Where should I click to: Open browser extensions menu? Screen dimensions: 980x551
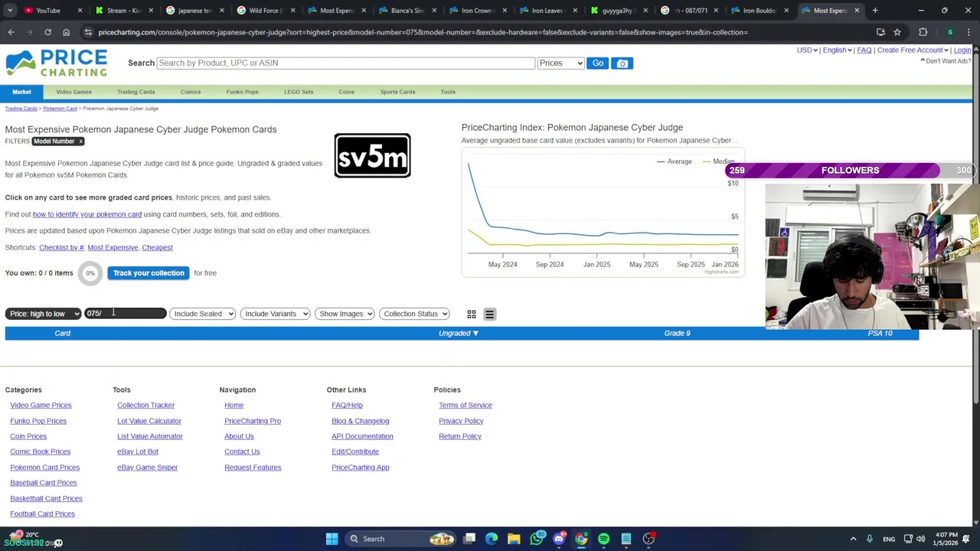pos(923,32)
